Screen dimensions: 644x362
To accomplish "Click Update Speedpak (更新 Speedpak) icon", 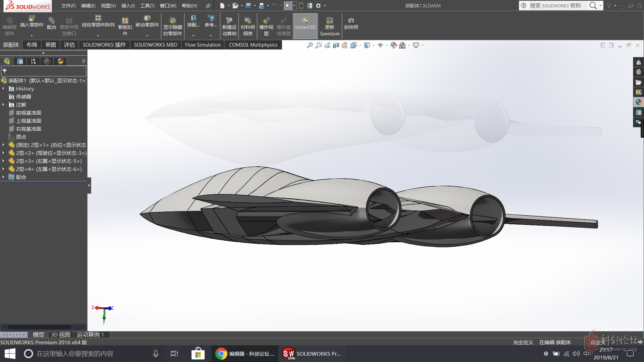I will click(329, 26).
